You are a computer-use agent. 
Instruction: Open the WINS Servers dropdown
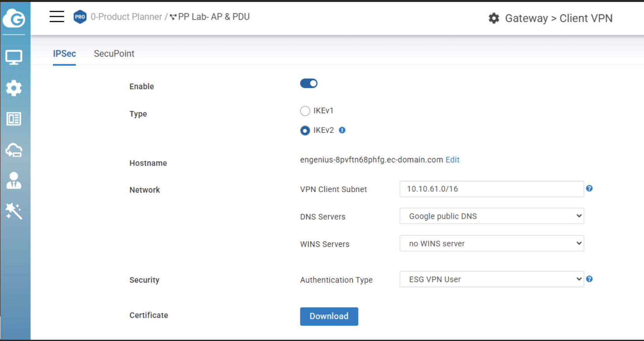[x=491, y=244]
